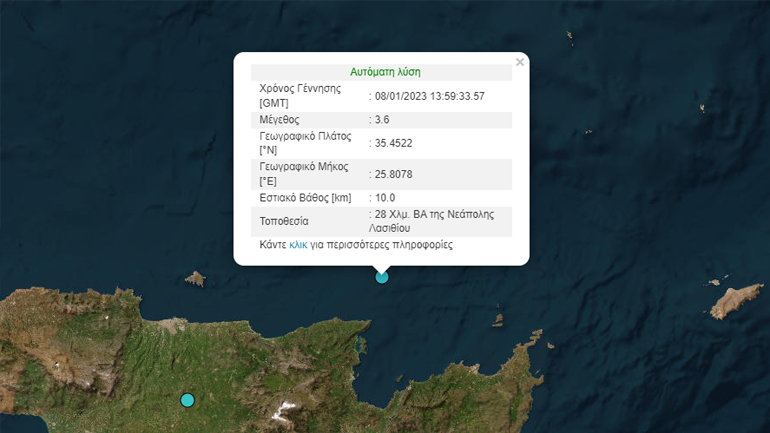This screenshot has width=770, height=433.
Task: Click the tiny island near the top right
Action: coord(570,38)
